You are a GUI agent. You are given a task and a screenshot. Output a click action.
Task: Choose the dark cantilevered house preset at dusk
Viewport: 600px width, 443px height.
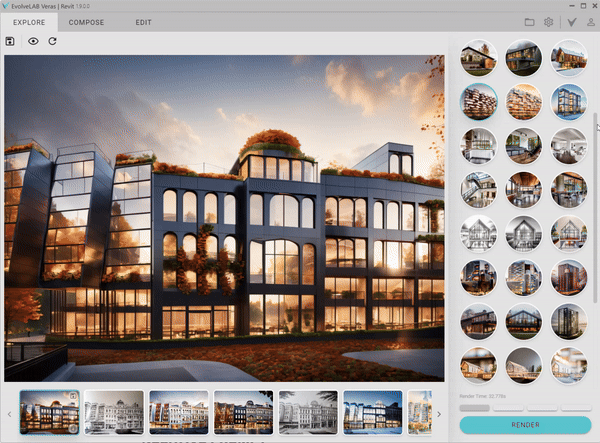point(523,58)
